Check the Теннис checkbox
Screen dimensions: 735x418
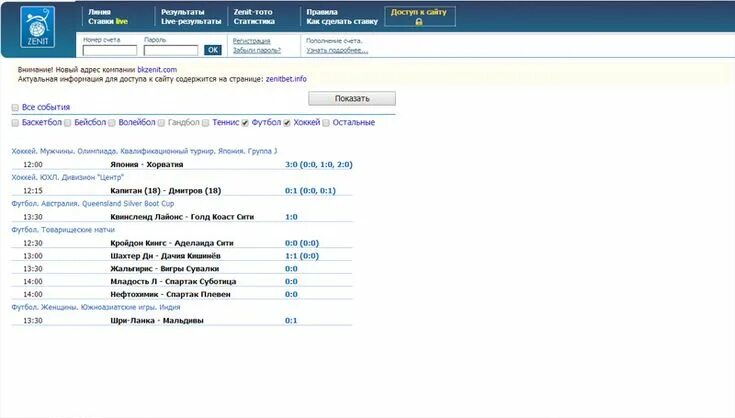(x=205, y=123)
